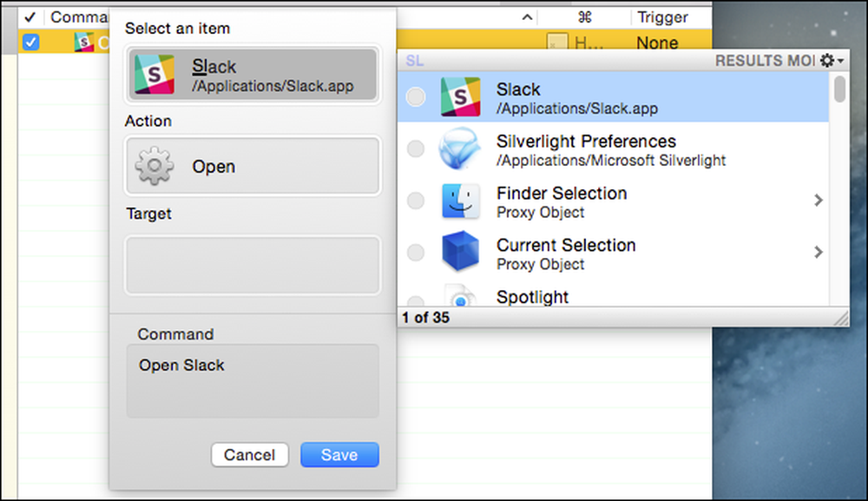Cancel the command dialog
The width and height of the screenshot is (868, 501).
(250, 454)
